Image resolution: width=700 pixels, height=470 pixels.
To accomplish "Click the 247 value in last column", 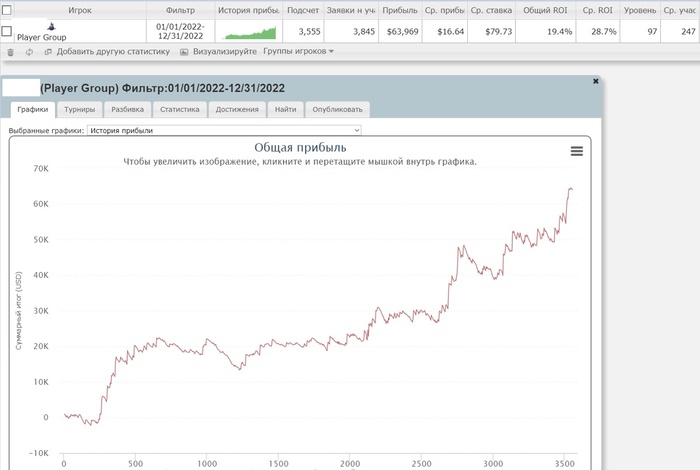I will tap(688, 32).
